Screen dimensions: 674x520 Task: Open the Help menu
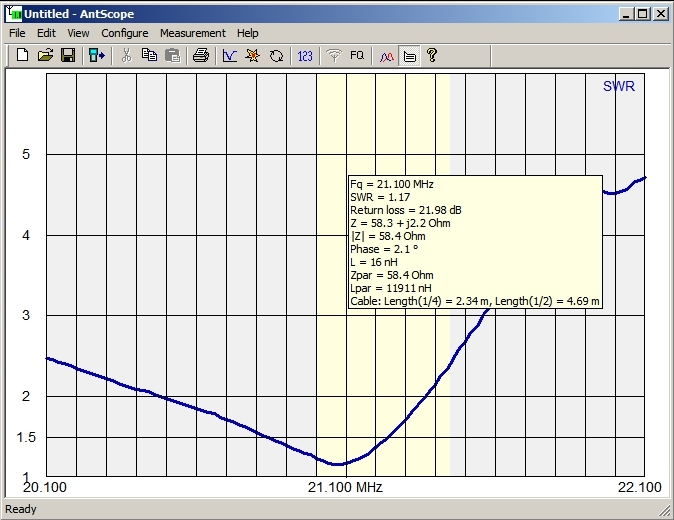[x=248, y=33]
